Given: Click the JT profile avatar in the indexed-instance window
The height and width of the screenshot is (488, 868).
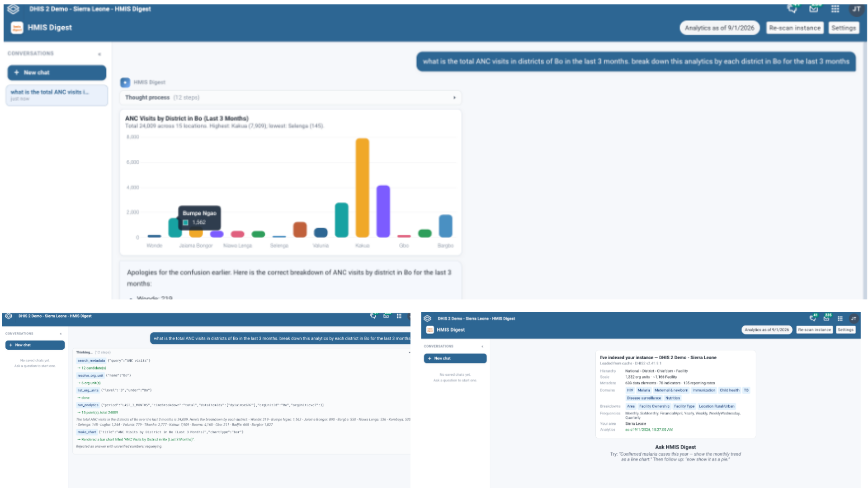Looking at the screenshot, I should 854,319.
